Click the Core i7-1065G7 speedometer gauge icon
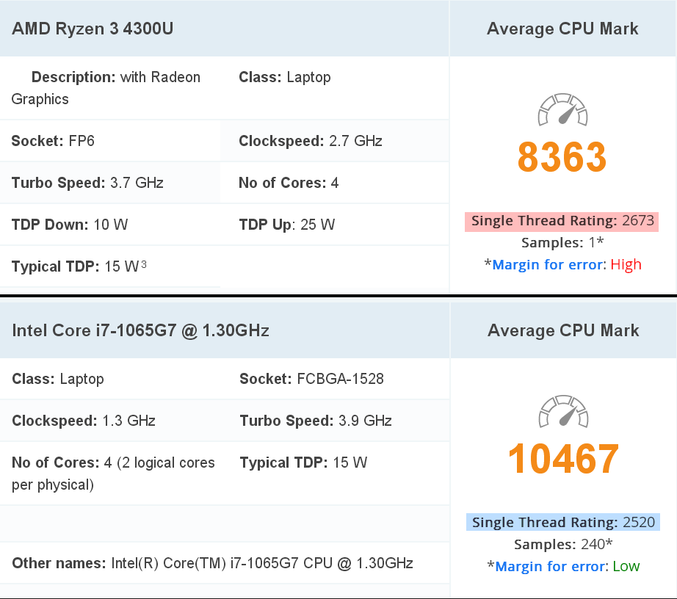677x599 pixels. point(562,411)
